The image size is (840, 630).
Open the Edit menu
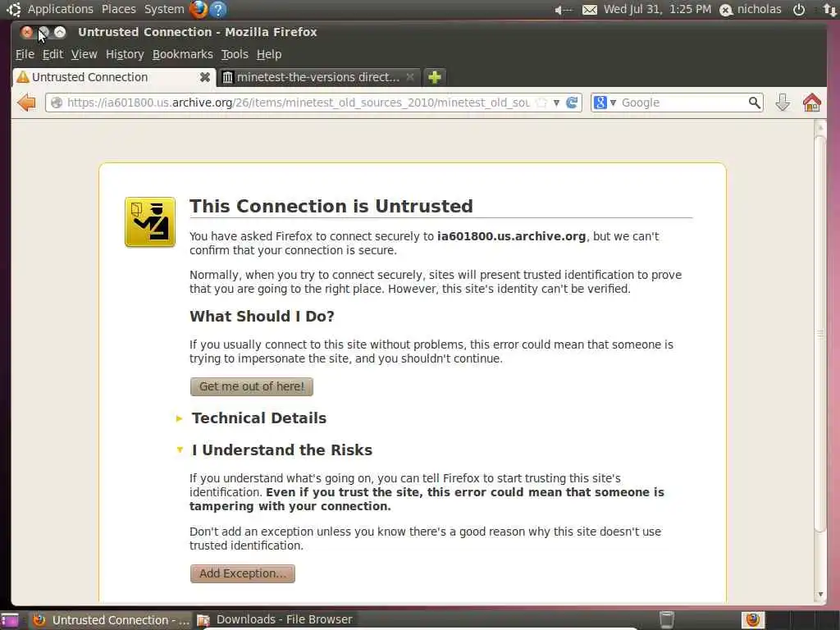tap(52, 54)
